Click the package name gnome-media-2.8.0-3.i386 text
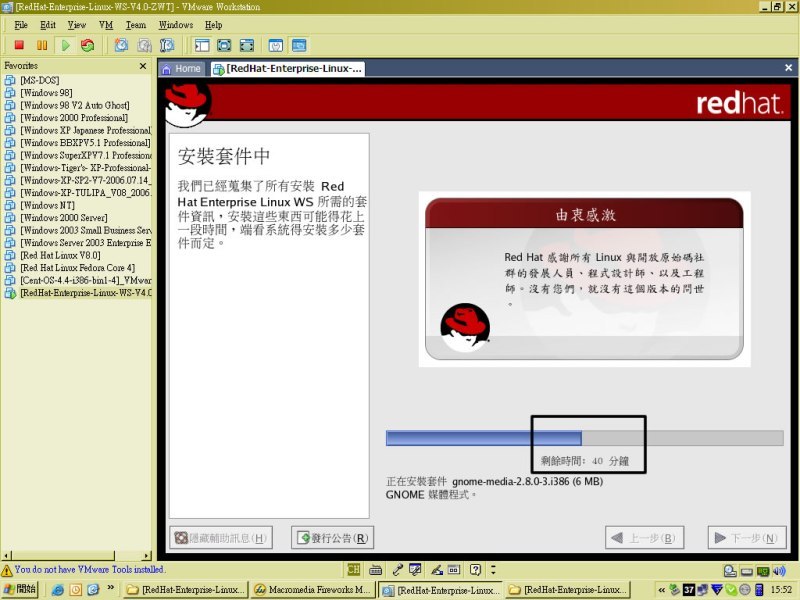Viewport: 800px width, 600px height. [510, 481]
